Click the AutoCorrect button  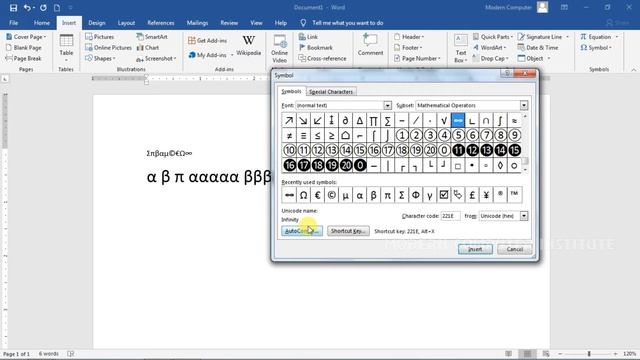(302, 231)
